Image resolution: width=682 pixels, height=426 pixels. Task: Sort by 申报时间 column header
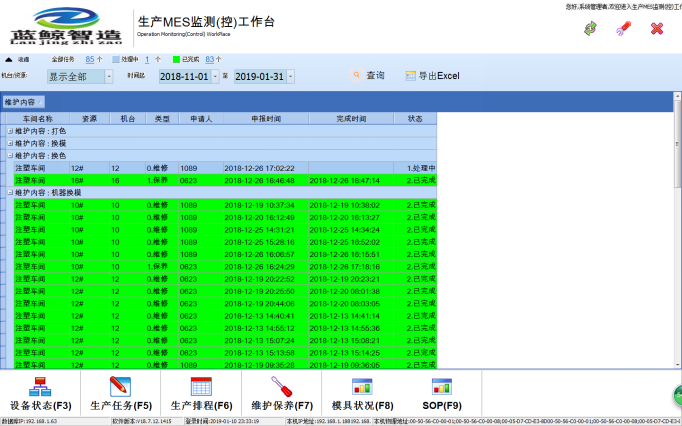266,119
